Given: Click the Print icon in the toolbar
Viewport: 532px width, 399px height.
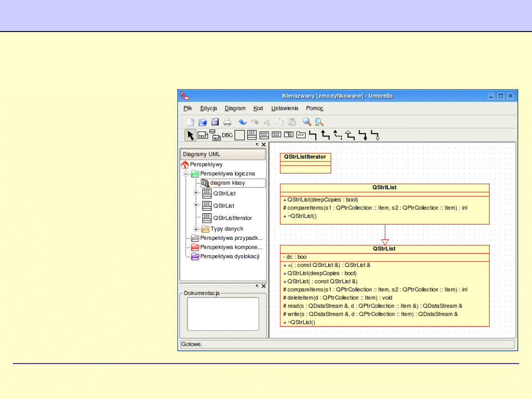Looking at the screenshot, I should (227, 122).
